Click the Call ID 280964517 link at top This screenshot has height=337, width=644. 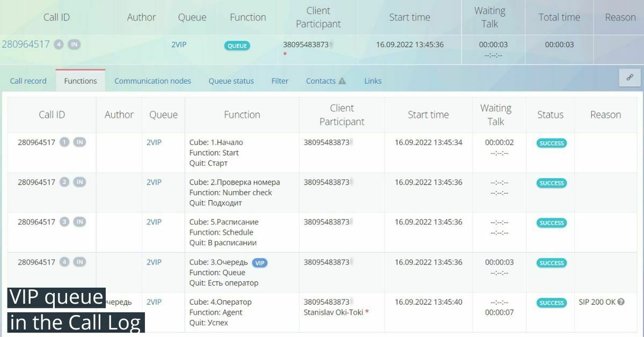pyautogui.click(x=26, y=45)
